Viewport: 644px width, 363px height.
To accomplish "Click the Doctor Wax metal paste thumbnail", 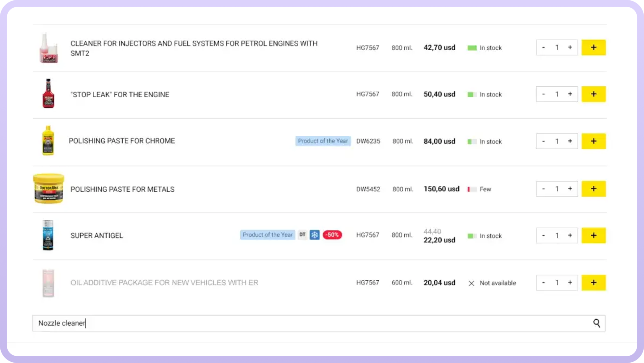I will point(48,189).
